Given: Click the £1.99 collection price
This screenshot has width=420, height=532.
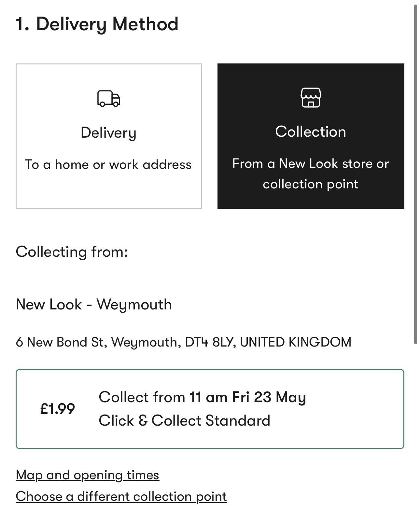Looking at the screenshot, I should coord(58,409).
